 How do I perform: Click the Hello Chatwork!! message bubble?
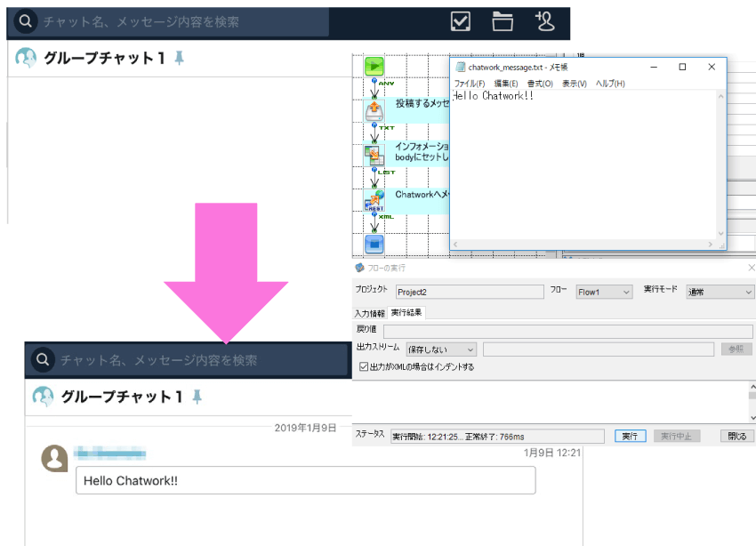[306, 480]
